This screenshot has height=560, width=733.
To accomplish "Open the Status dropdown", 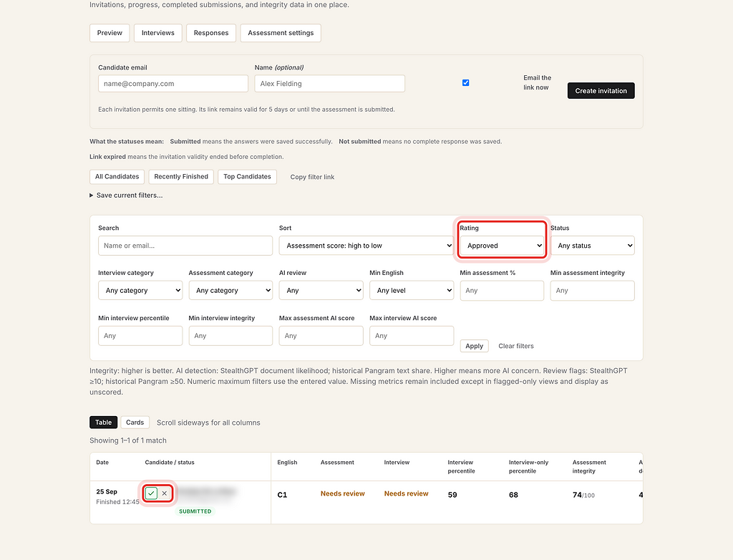I will tap(592, 246).
